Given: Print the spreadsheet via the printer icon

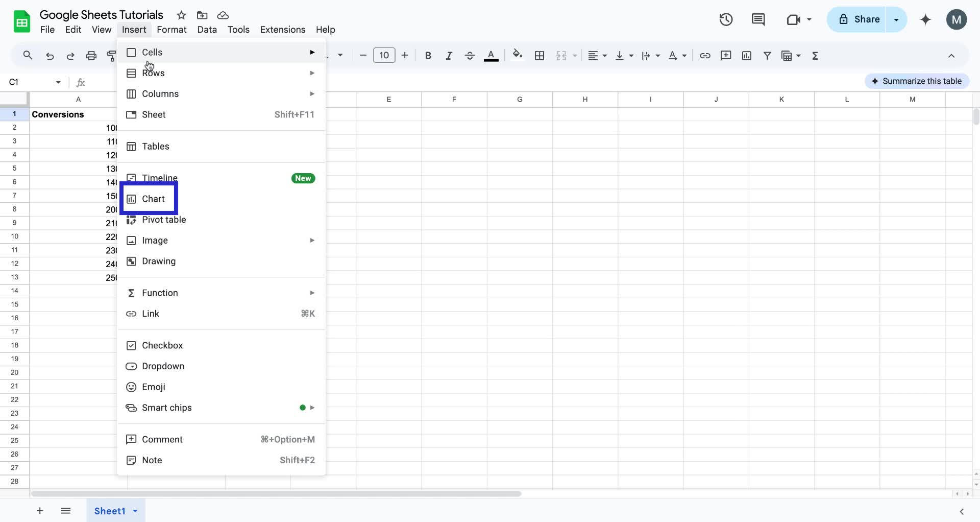Looking at the screenshot, I should pos(91,55).
